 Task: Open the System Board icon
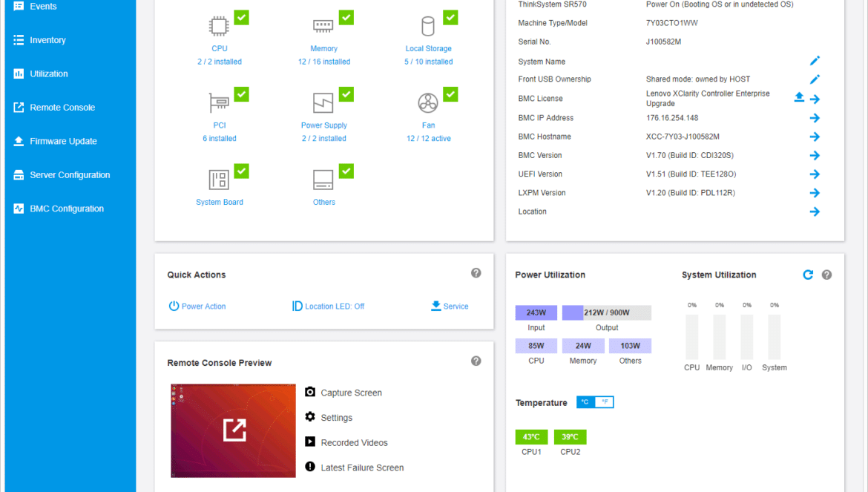click(219, 180)
